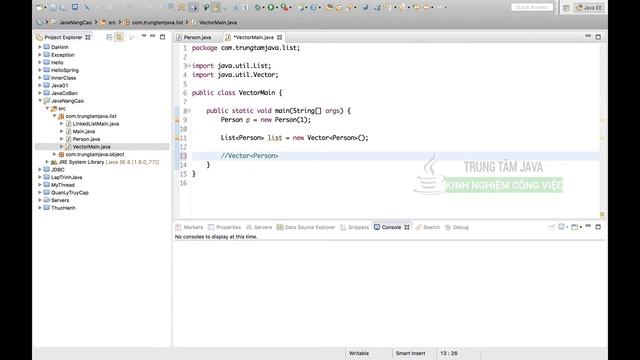Open the Snippets tab
This screenshot has height=360, width=640.
click(354, 227)
